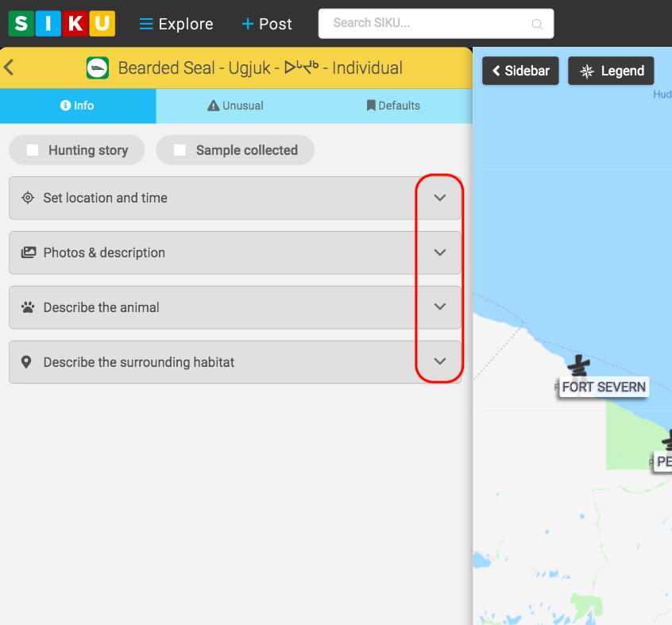Click the pin icon beside surrounding habitat
672x625 pixels.
click(27, 362)
